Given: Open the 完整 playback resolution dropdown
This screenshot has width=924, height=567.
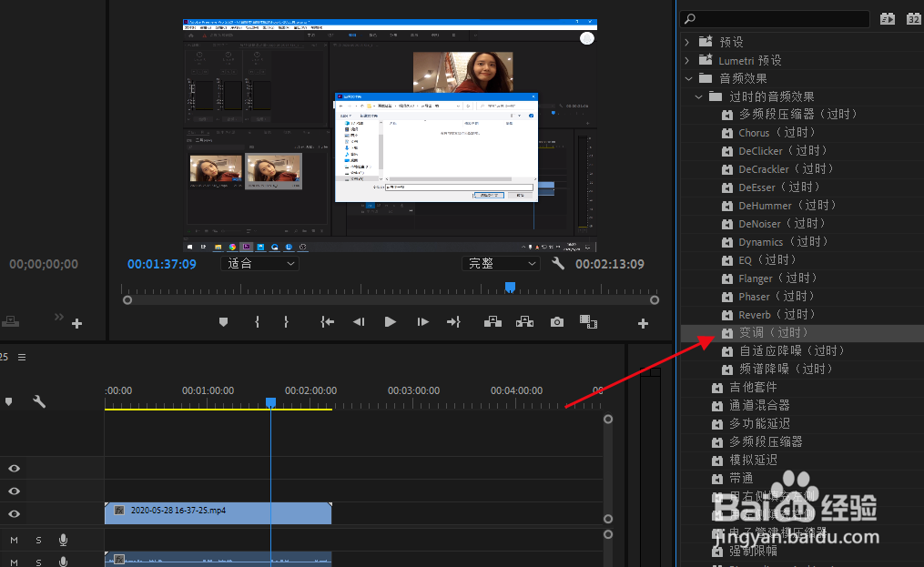Looking at the screenshot, I should tap(501, 264).
